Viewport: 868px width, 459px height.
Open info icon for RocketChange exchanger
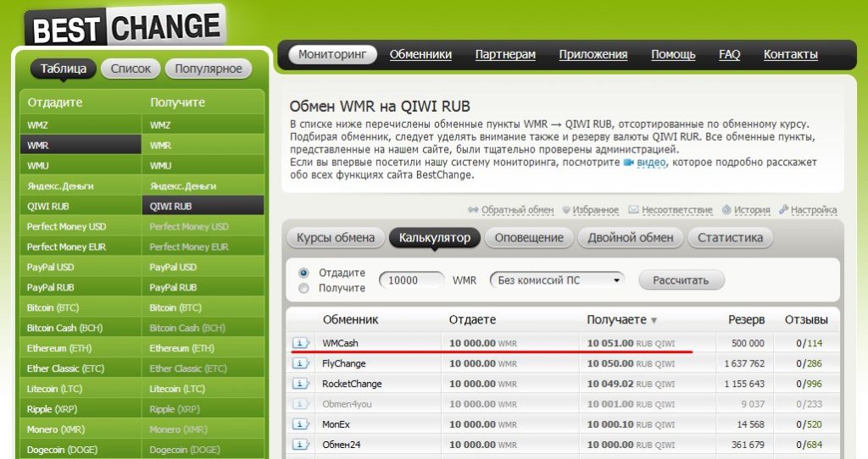click(x=301, y=384)
